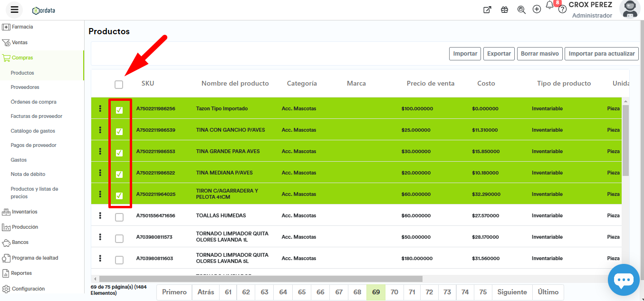Expand the Inventarios sidebar section
The width and height of the screenshot is (644, 301).
24,212
